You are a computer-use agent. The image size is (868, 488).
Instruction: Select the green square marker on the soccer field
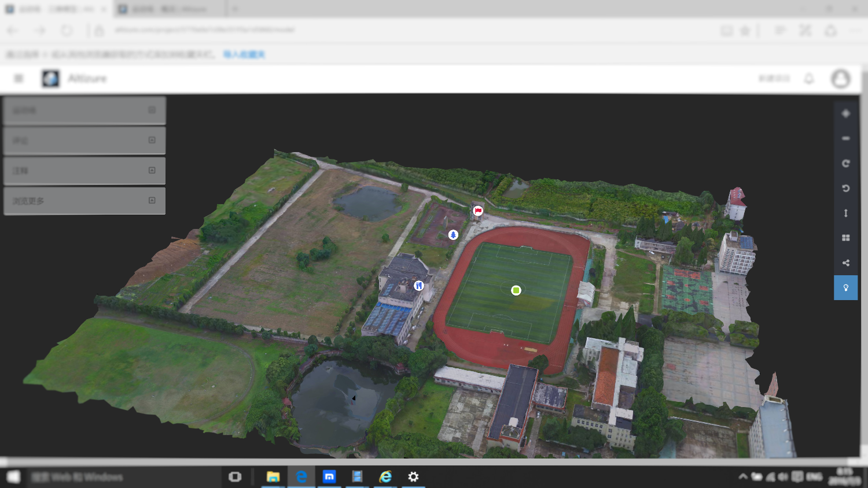click(x=516, y=290)
